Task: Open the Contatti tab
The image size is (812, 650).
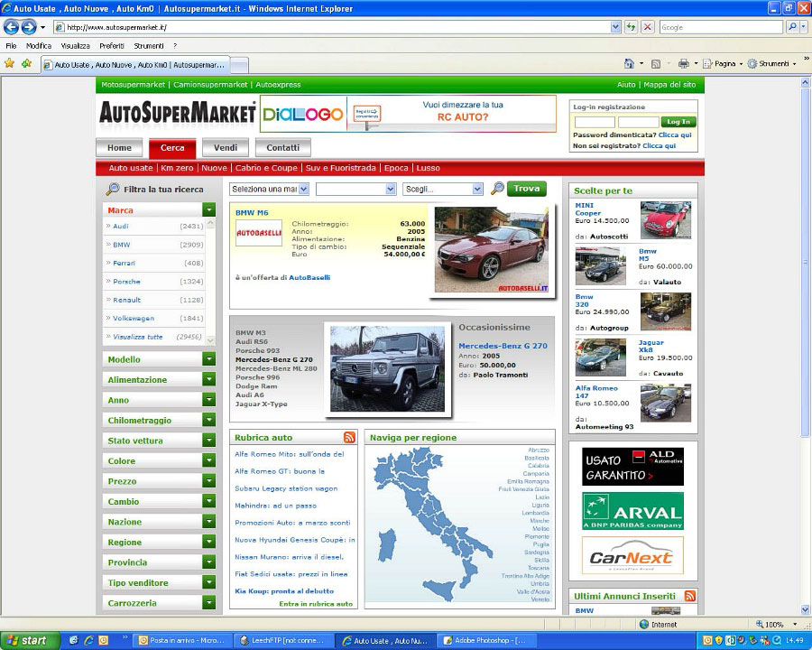Action: (282, 148)
